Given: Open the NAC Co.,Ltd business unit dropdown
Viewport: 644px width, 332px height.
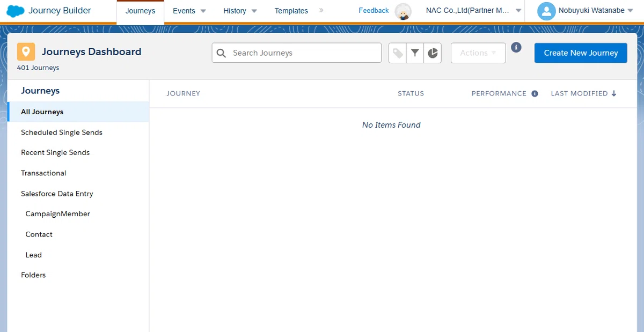Looking at the screenshot, I should click(473, 11).
